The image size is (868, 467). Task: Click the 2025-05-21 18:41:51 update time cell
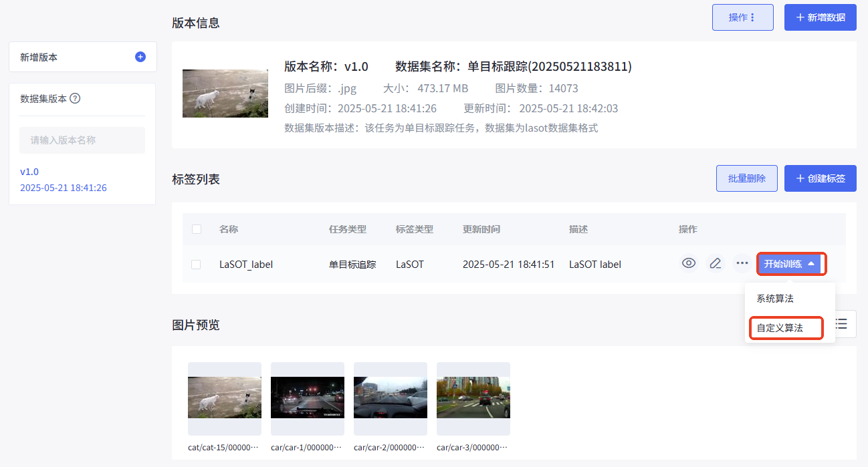coord(509,265)
